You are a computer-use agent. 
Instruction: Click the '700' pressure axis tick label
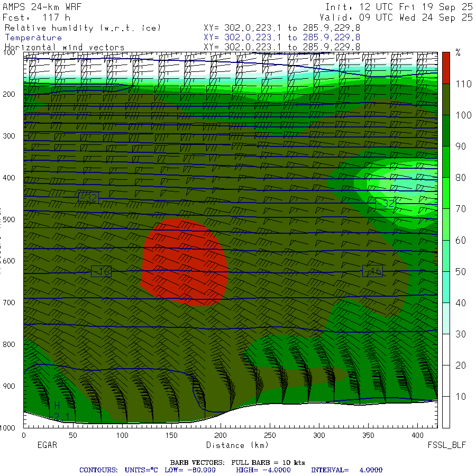click(9, 303)
